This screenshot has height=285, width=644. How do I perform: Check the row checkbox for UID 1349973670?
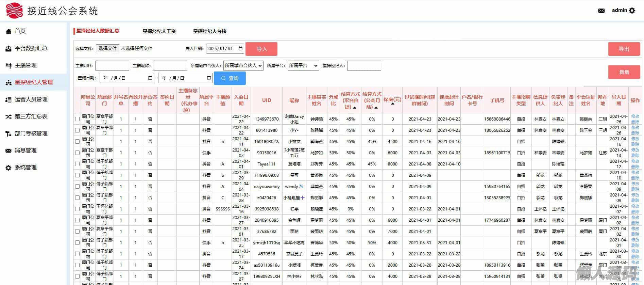[77, 119]
